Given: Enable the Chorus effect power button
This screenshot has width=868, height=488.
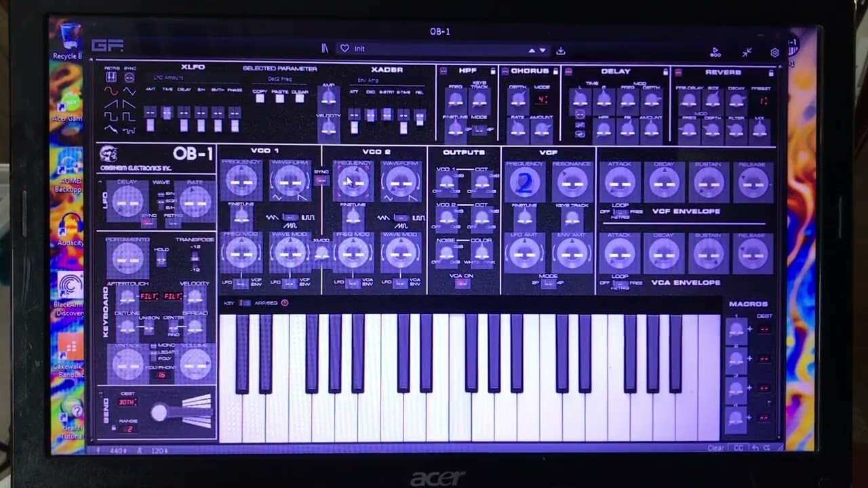Looking at the screenshot, I should 505,70.
